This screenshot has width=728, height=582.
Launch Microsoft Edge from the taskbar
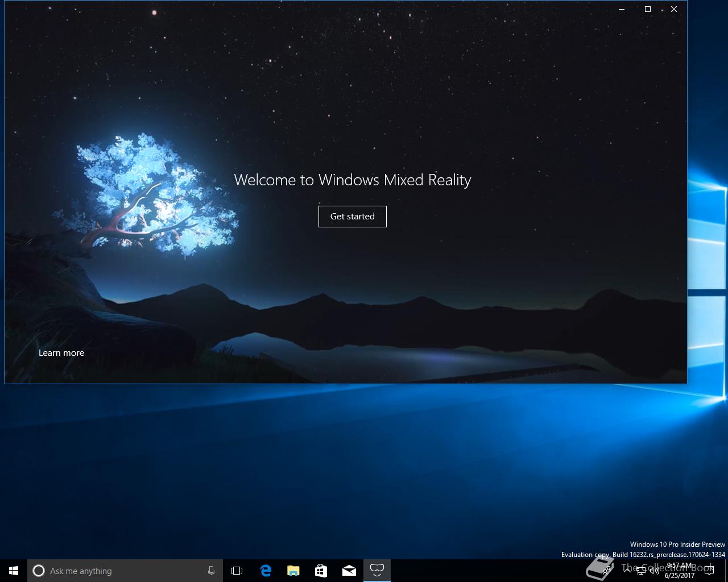(x=265, y=571)
